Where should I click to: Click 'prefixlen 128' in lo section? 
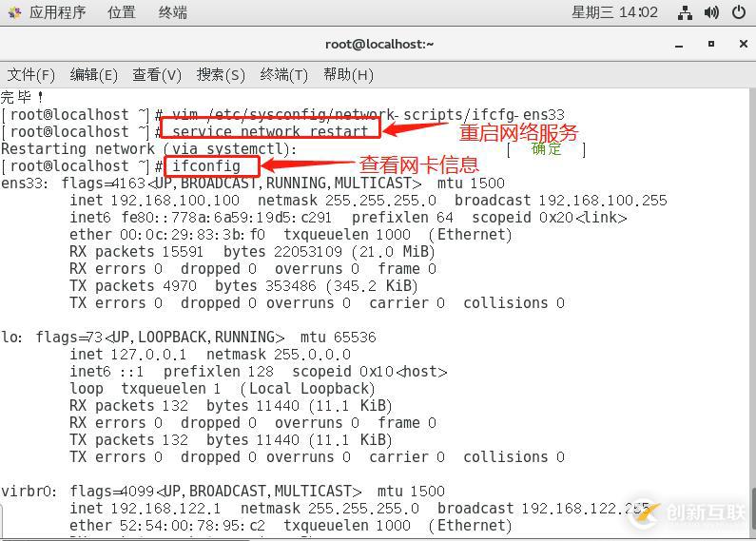(x=219, y=372)
